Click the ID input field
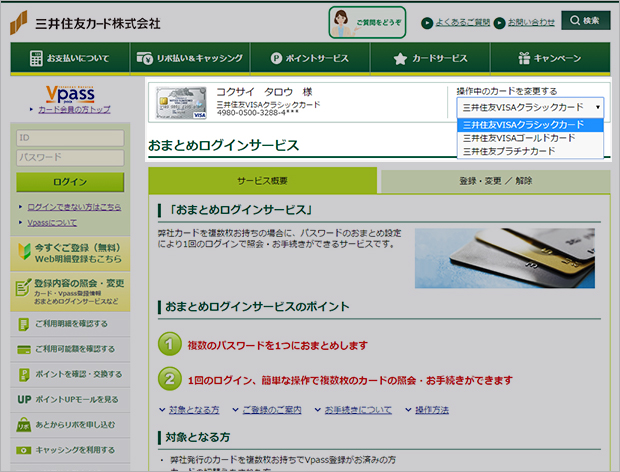 [x=69, y=138]
